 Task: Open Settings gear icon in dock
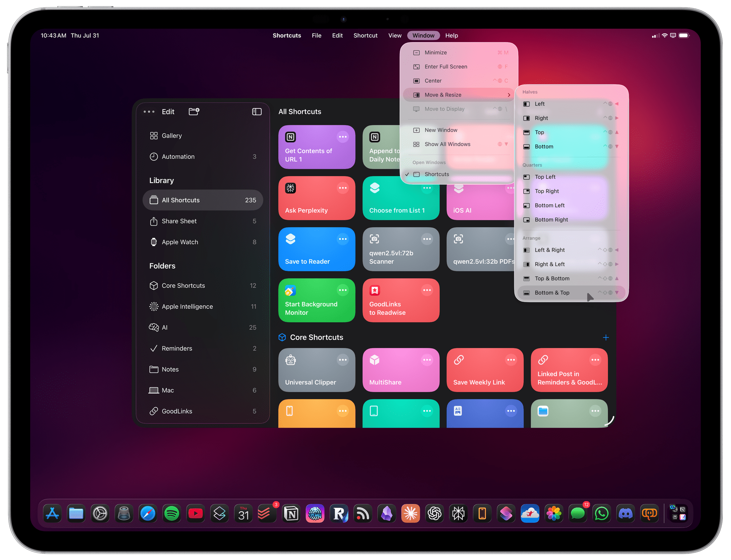[100, 514]
